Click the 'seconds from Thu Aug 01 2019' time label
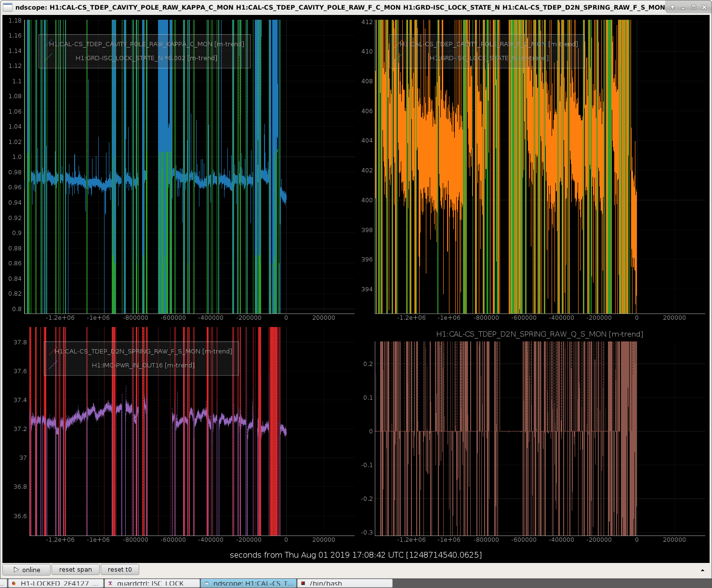The height and width of the screenshot is (588, 712). (356, 555)
